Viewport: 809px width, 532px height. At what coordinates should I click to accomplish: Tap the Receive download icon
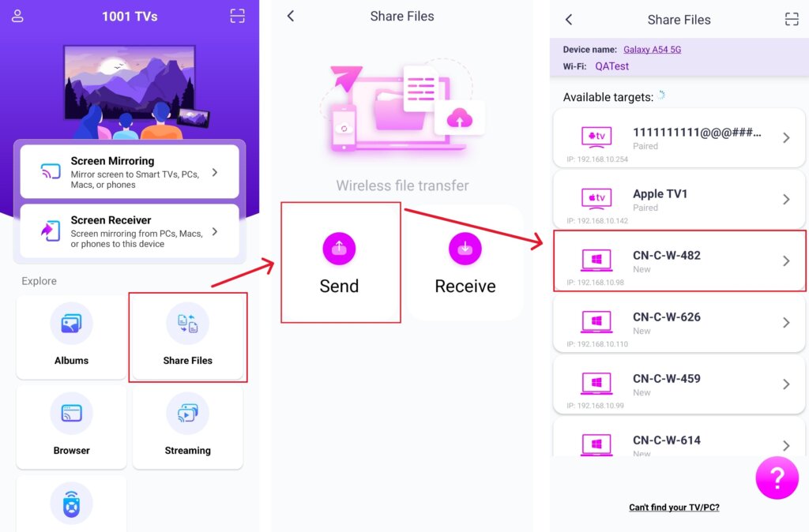465,249
